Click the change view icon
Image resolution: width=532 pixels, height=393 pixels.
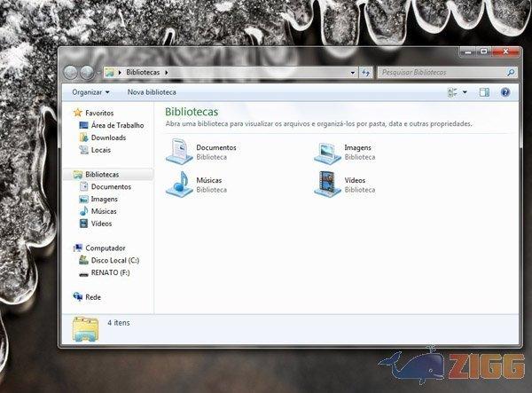coord(452,91)
